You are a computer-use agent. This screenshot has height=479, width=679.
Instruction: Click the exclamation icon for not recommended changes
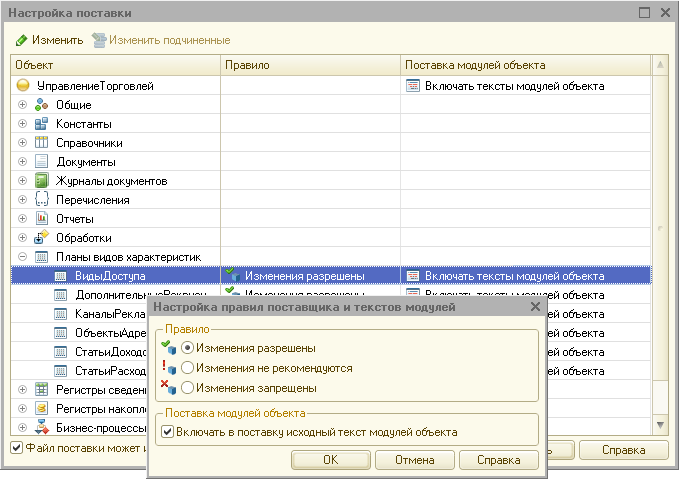pos(169,368)
